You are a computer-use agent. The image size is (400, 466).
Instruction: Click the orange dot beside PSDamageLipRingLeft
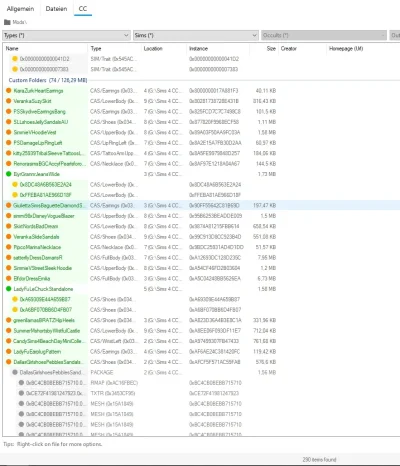[9, 143]
